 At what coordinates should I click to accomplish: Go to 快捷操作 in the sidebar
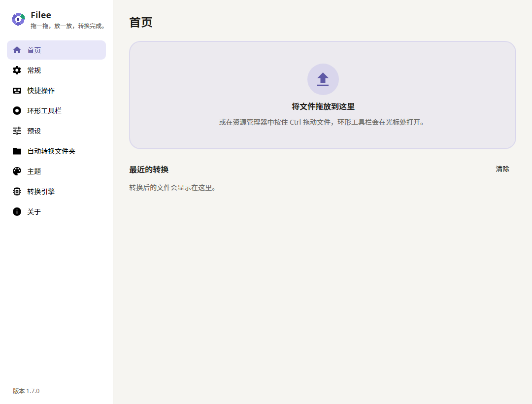(x=56, y=91)
